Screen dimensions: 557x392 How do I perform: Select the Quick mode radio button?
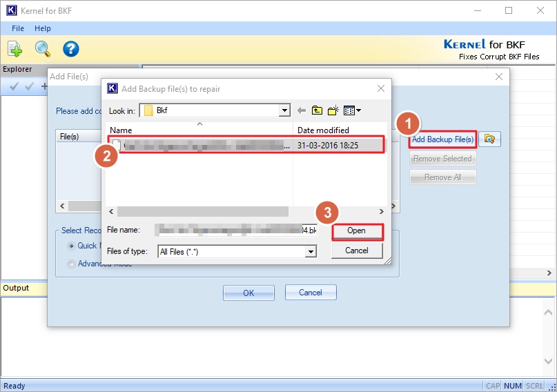[71, 246]
